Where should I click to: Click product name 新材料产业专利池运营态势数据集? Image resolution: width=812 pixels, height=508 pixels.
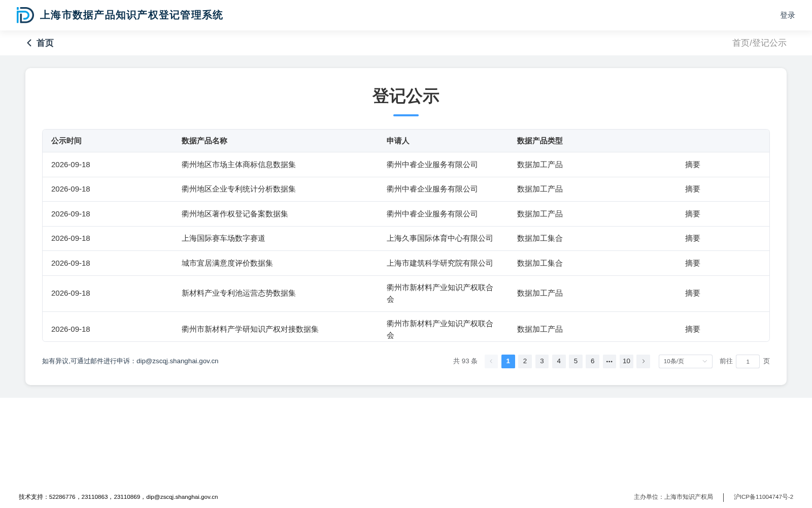239,293
